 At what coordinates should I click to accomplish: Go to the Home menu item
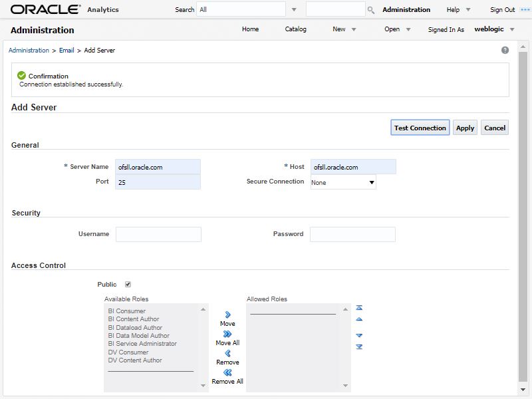coord(250,29)
